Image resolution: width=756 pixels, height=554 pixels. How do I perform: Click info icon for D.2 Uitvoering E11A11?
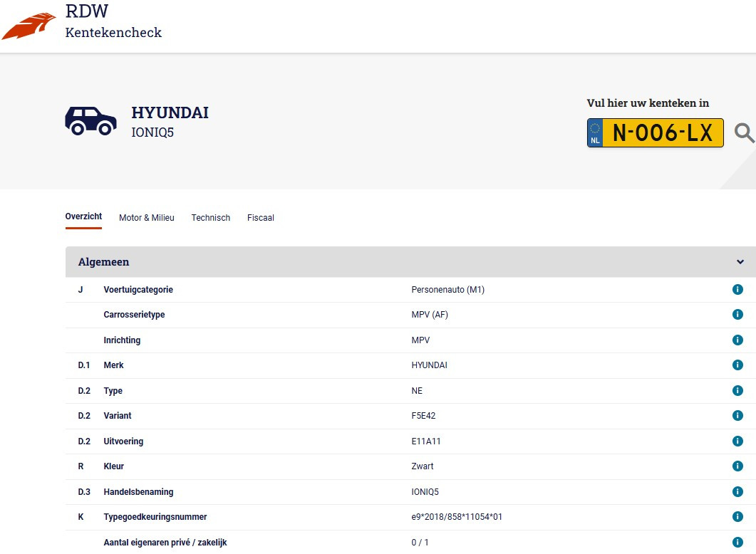click(x=737, y=441)
